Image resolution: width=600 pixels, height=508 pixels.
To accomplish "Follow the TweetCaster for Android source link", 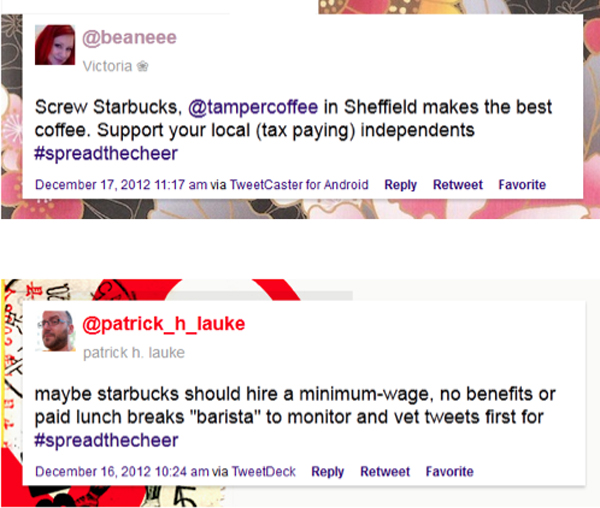I will point(299,185).
